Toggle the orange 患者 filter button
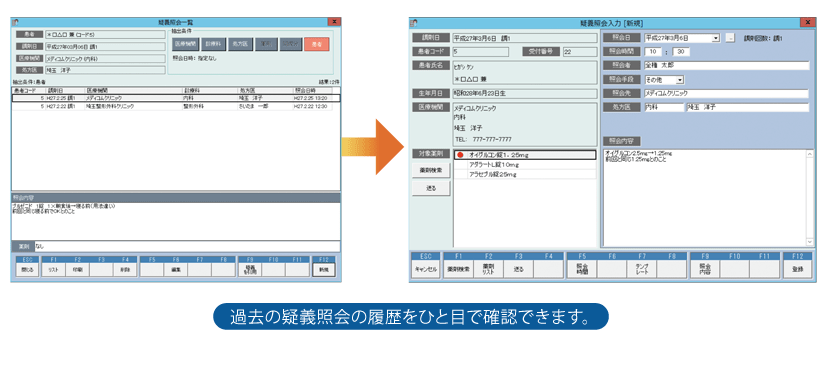This screenshot has height=370, width=826. coord(317,45)
